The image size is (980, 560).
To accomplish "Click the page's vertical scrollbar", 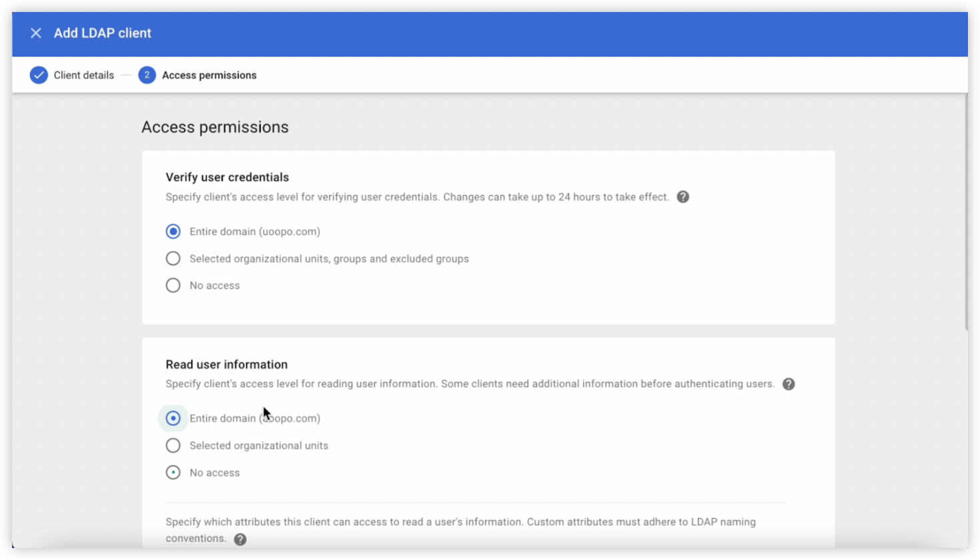I will [966, 212].
